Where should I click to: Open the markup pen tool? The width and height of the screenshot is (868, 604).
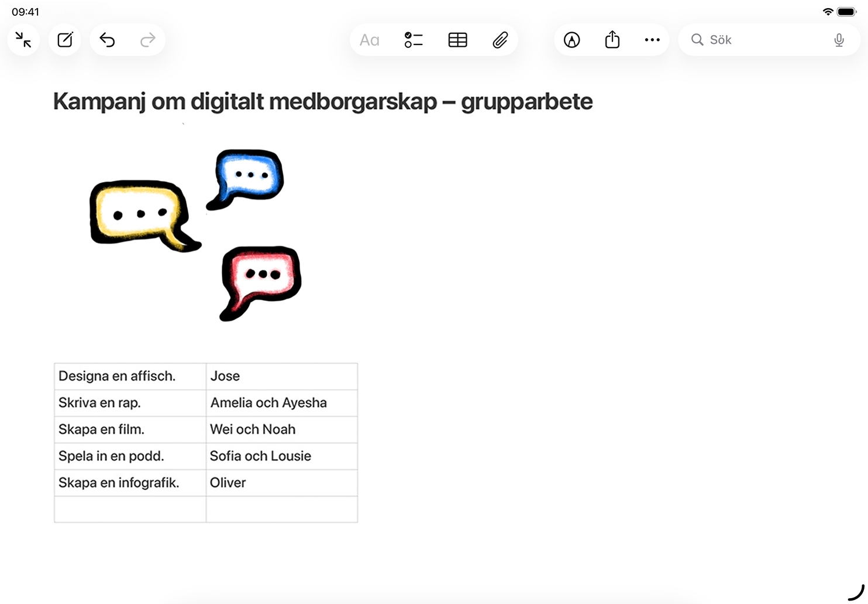(571, 40)
